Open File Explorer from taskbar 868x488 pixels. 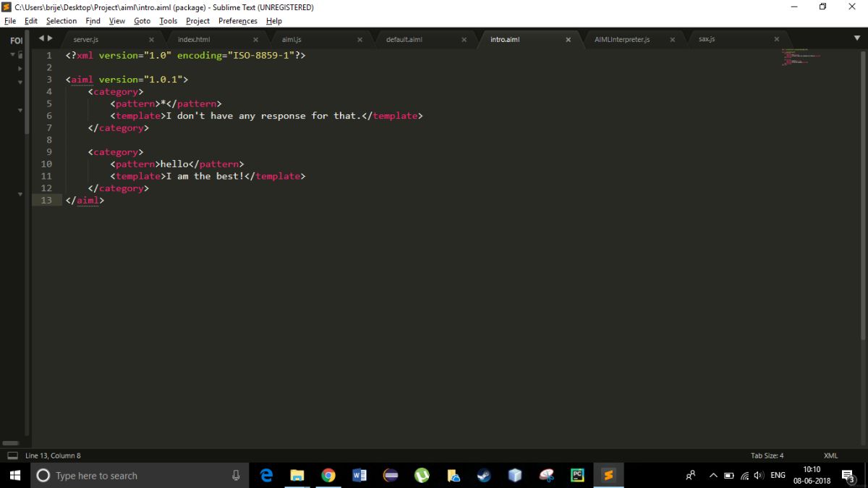click(x=297, y=476)
